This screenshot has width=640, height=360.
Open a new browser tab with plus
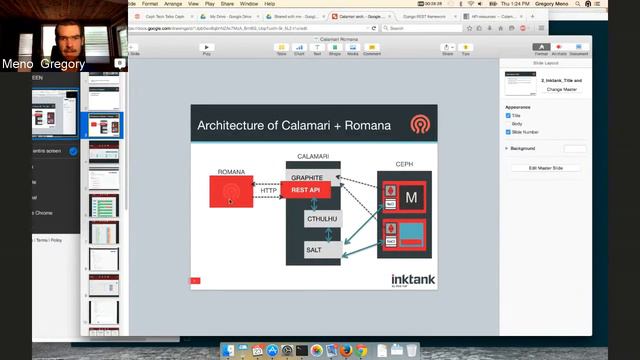(x=532, y=16)
